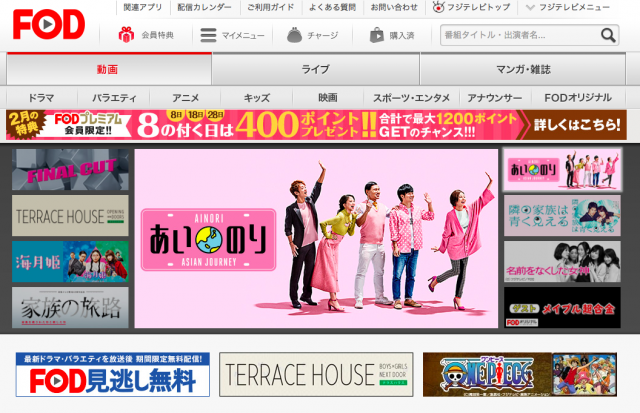Image resolution: width=640 pixels, height=413 pixels.
Task: Open 会員特典 page
Action: pyautogui.click(x=158, y=36)
